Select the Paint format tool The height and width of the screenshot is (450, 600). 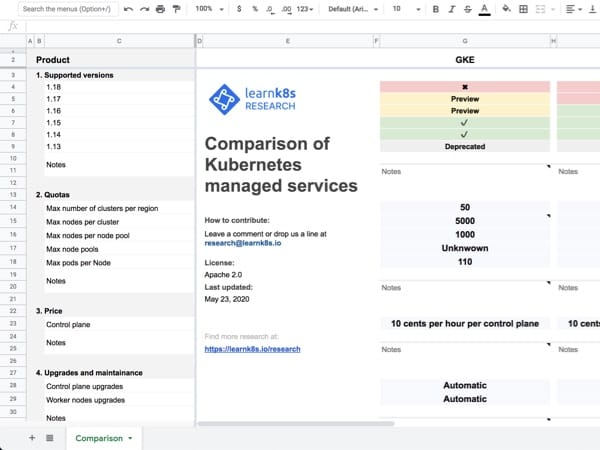(176, 9)
